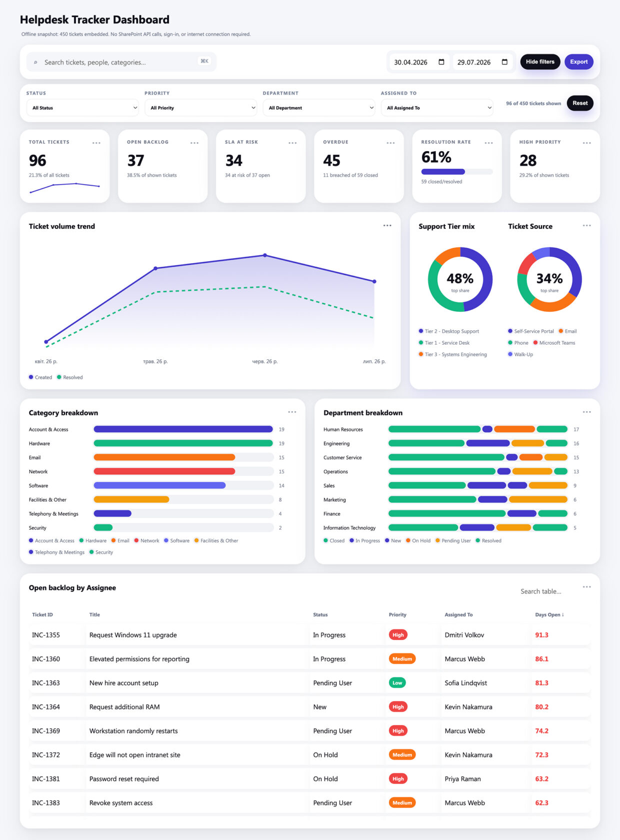The image size is (620, 840).
Task: Open Total Tickets card options menu
Action: pyautogui.click(x=96, y=143)
